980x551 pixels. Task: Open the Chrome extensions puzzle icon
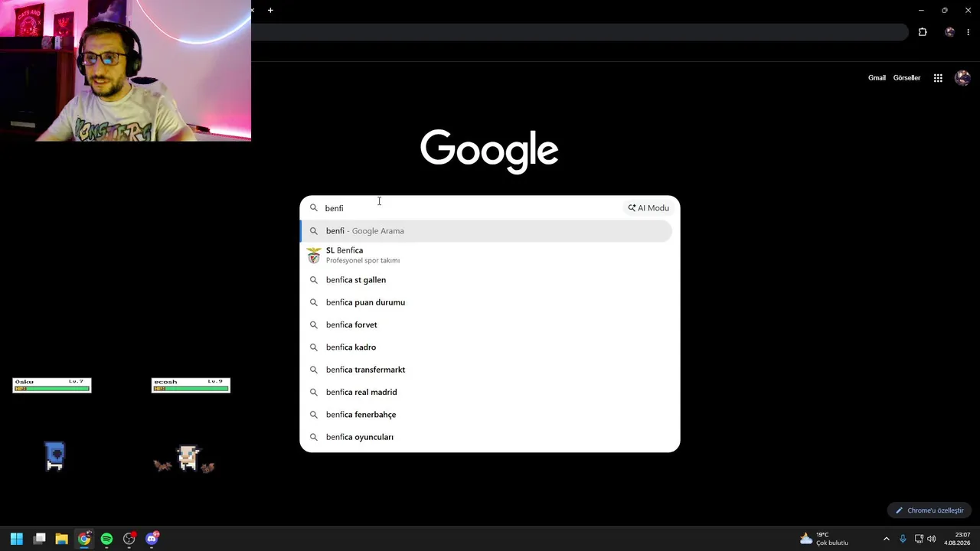[x=923, y=32]
